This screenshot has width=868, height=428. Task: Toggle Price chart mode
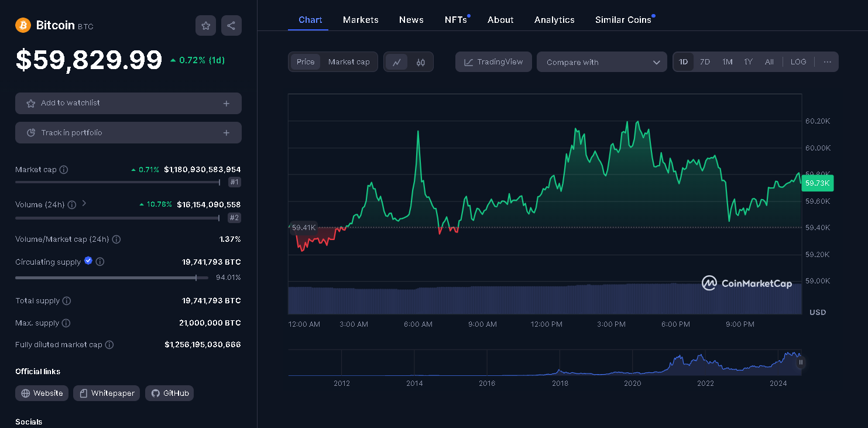306,62
